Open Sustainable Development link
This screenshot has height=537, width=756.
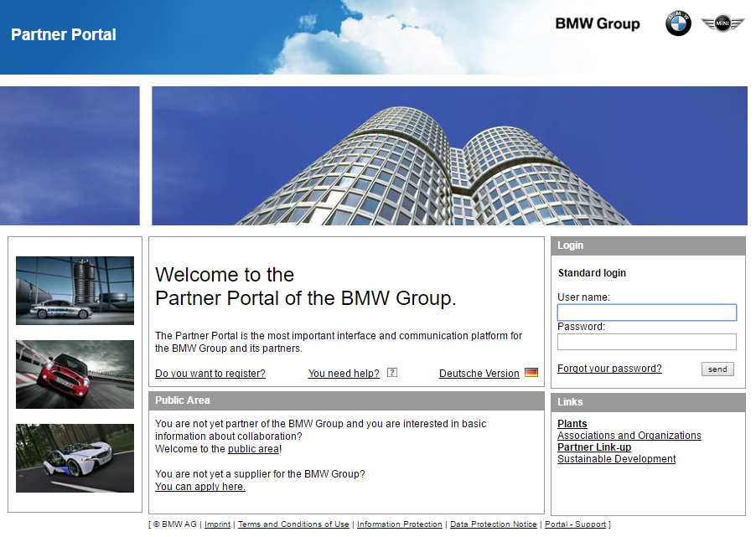[616, 459]
